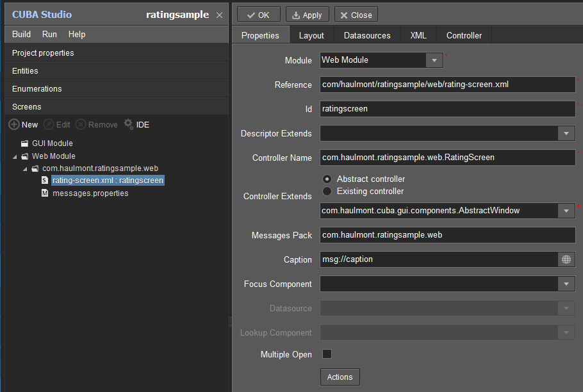Click the messages.properties file icon
Image resolution: width=583 pixels, height=392 pixels.
pos(45,193)
